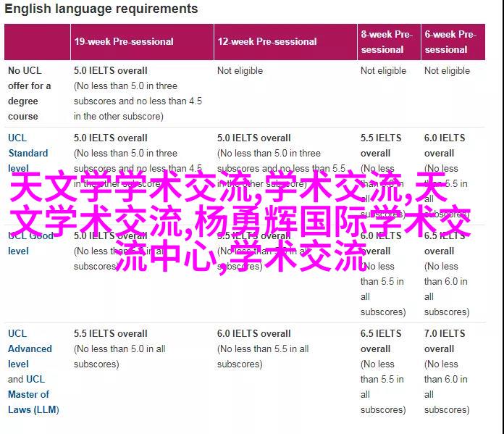Click 'Not eligible' under 12-week Pre-sessional

(240, 71)
